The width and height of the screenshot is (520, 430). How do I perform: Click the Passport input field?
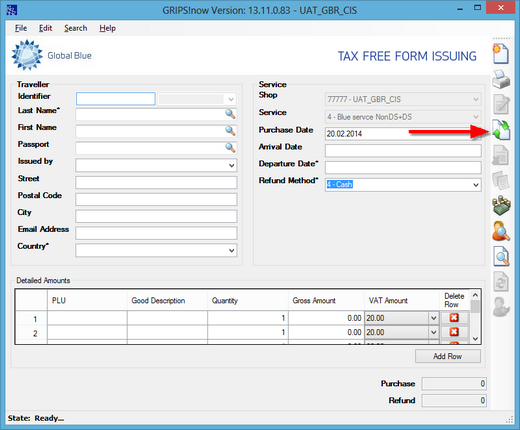pos(156,148)
